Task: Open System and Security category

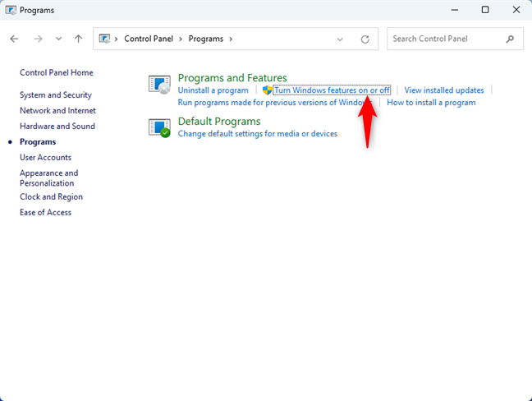Action: 56,95
